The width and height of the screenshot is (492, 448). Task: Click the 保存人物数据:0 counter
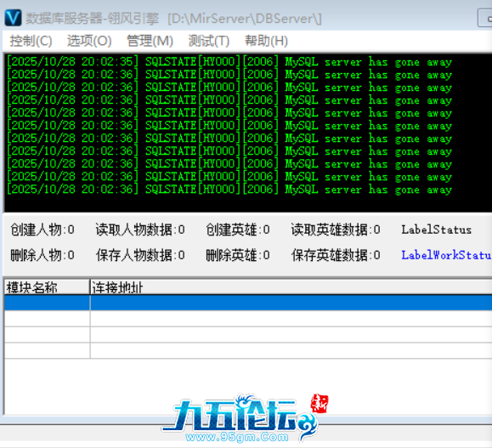point(140,255)
